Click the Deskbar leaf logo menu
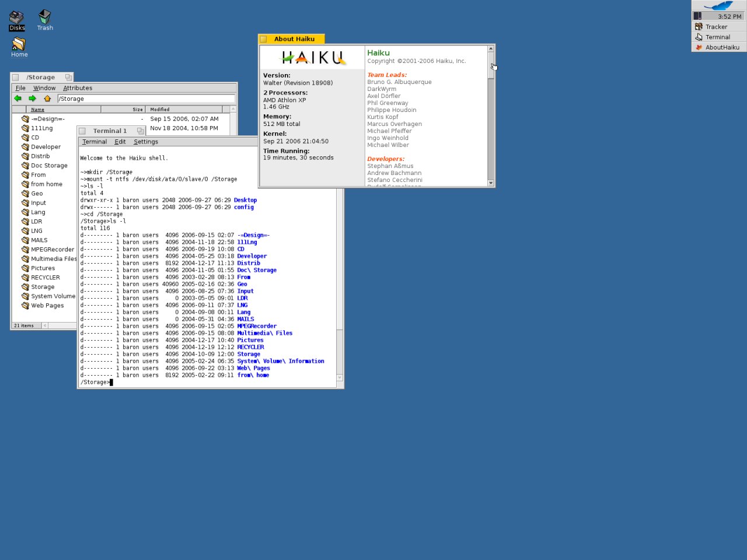The image size is (747, 560). (x=719, y=6)
